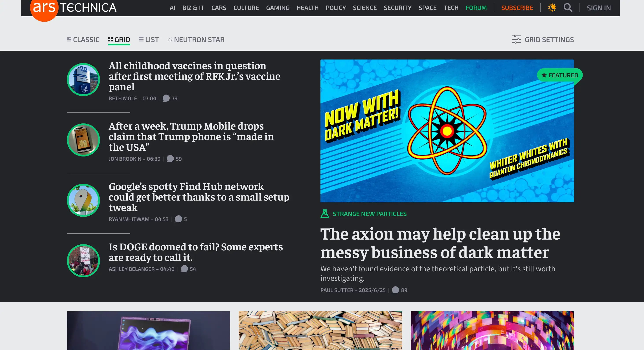Open the colorful digital tunnel image
The image size is (644, 350).
click(x=492, y=330)
